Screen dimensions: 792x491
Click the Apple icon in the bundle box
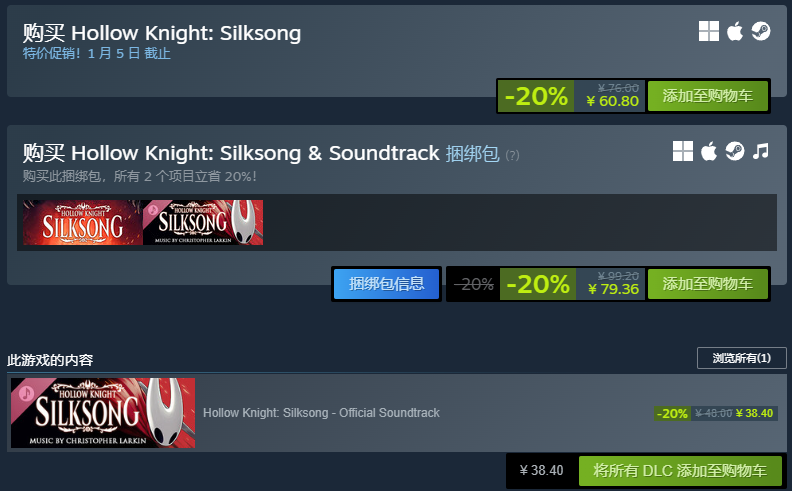(709, 151)
